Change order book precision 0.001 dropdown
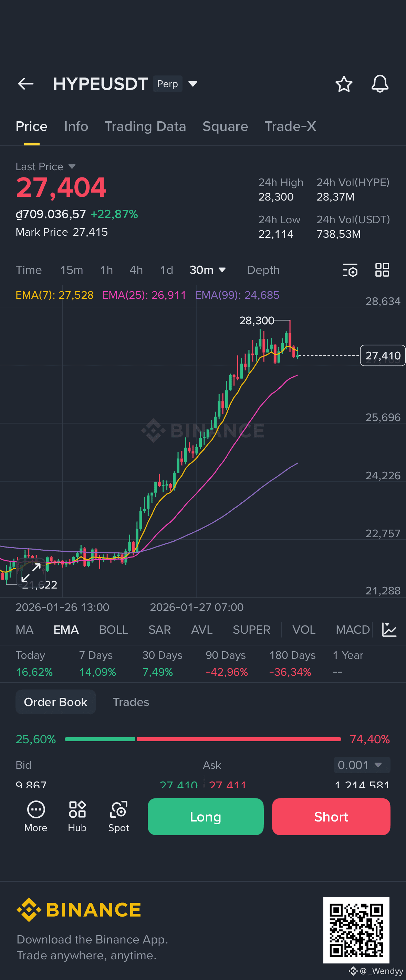406x980 pixels. [362, 765]
